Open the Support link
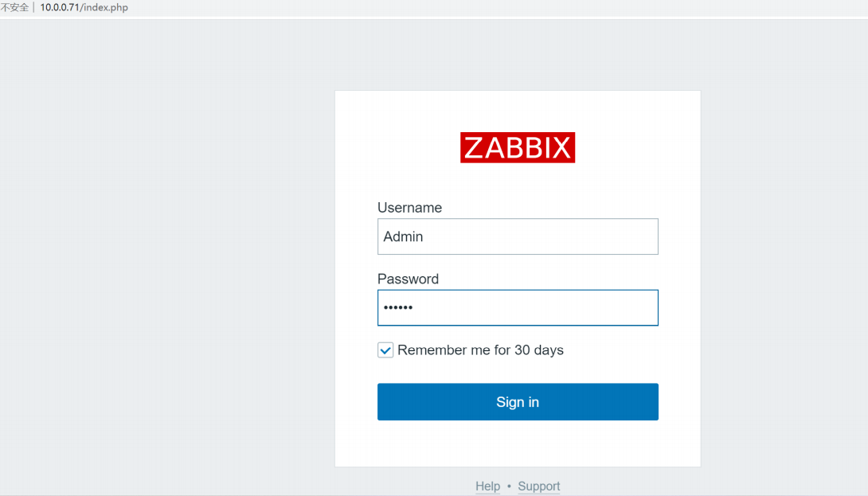 (538, 486)
